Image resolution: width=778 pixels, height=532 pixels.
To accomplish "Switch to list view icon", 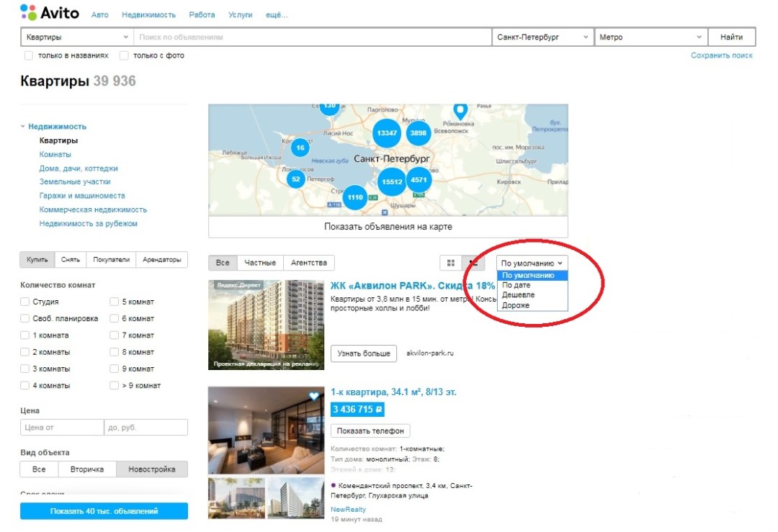I will [x=473, y=263].
